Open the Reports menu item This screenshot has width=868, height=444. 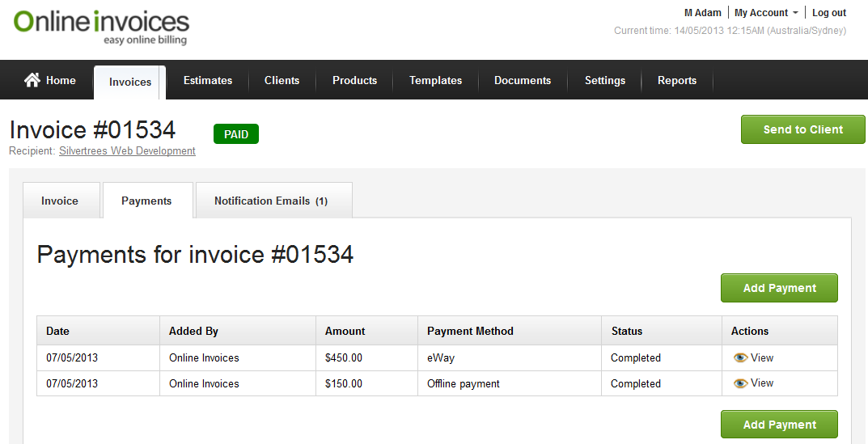tap(677, 80)
